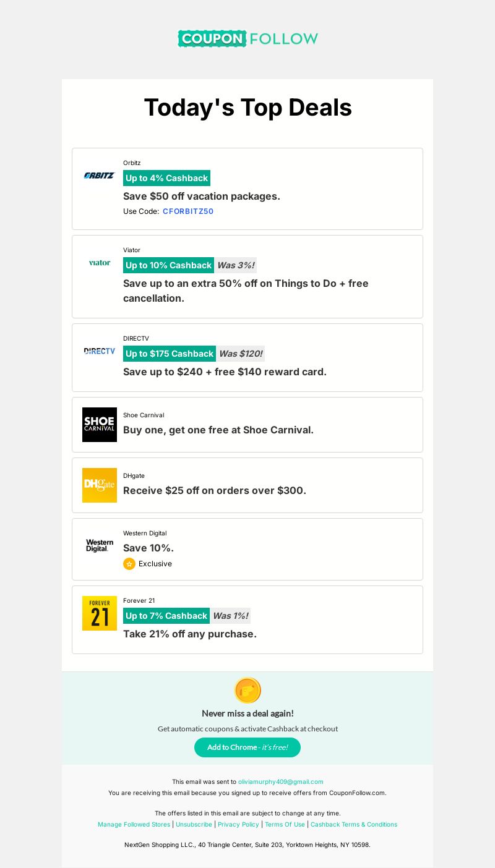Open the Privacy Policy link

238,825
